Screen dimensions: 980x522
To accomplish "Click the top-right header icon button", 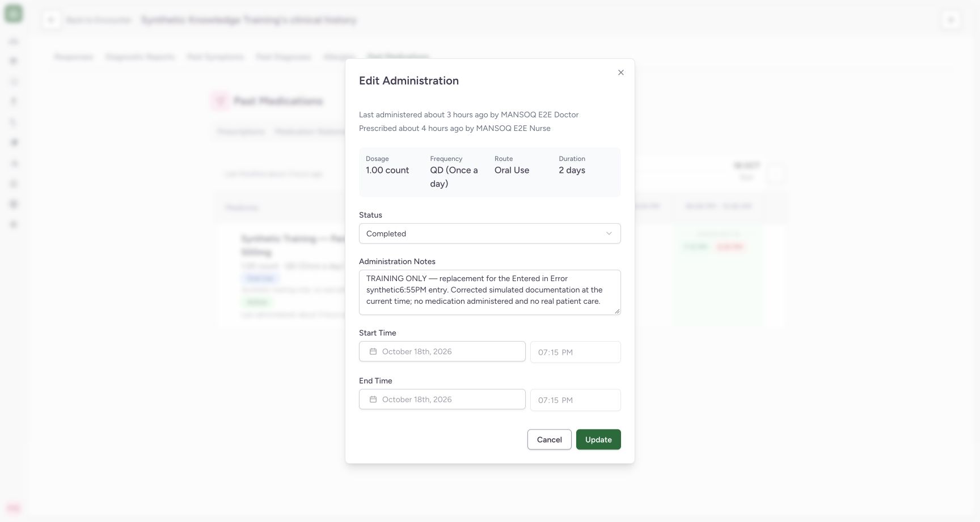I will pyautogui.click(x=951, y=20).
